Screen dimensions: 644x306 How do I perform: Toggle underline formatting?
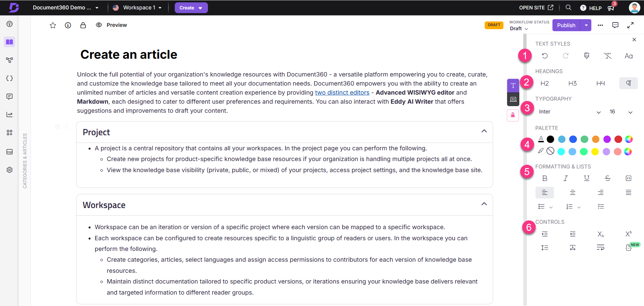[x=587, y=178]
